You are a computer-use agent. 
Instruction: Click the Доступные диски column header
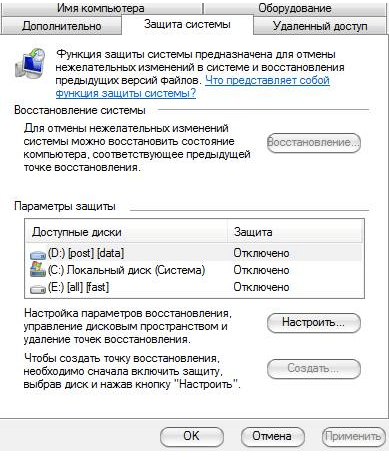(x=127, y=232)
